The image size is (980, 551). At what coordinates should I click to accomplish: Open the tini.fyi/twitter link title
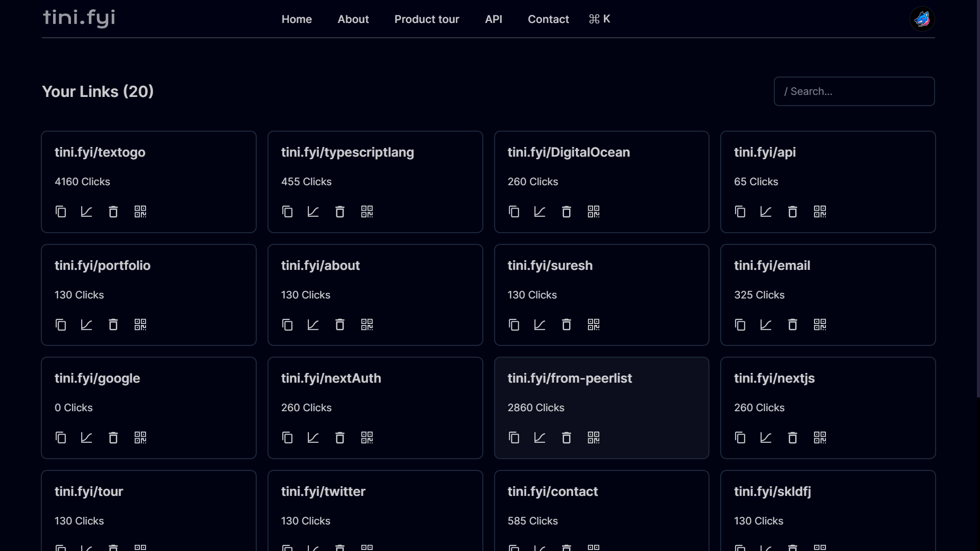(323, 491)
